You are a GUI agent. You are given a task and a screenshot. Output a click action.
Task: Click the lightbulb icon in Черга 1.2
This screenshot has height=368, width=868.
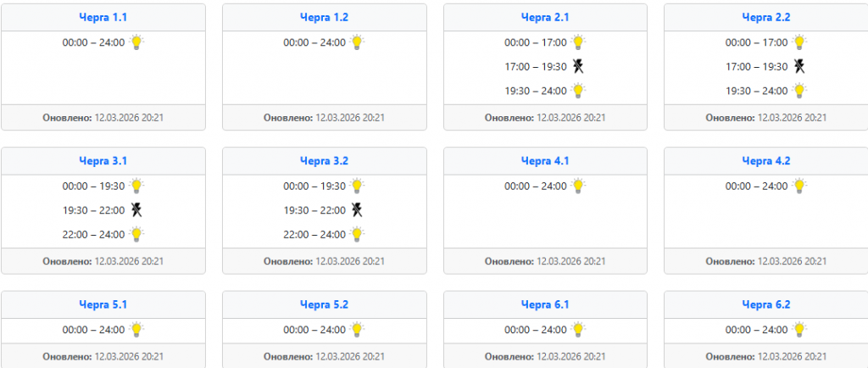pyautogui.click(x=357, y=42)
